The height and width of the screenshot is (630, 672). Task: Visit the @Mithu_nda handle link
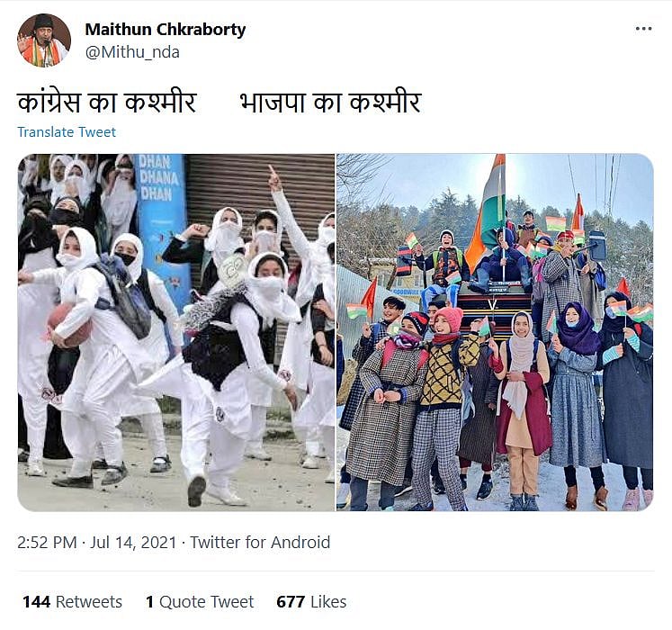132,52
